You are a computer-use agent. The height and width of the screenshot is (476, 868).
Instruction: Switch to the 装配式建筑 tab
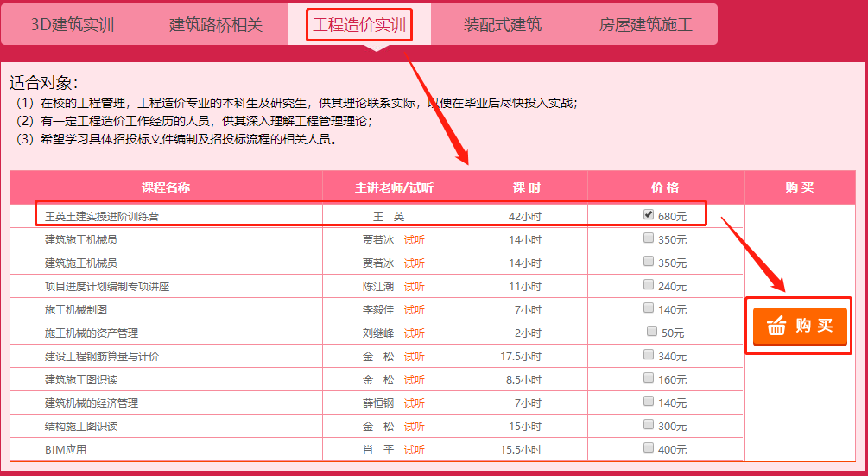[502, 25]
